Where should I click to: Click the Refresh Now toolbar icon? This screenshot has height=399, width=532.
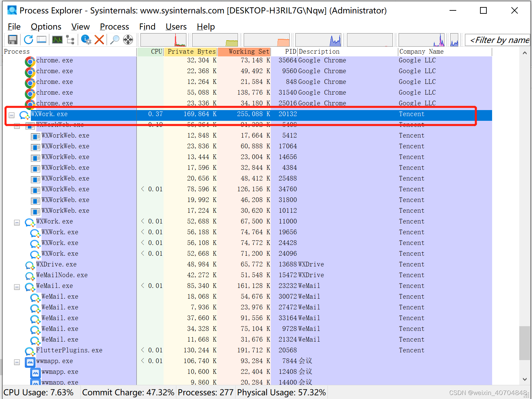point(28,40)
